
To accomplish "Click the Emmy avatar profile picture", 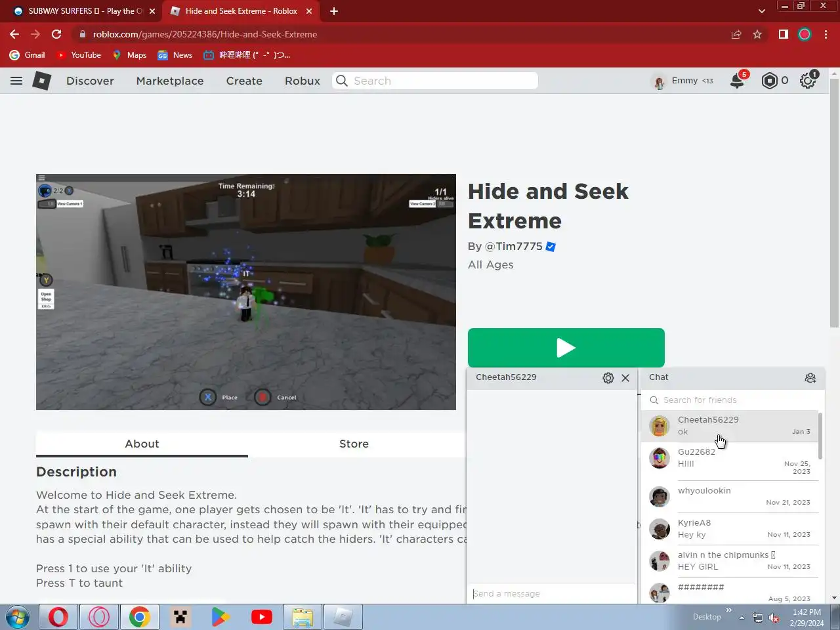I will pos(659,81).
